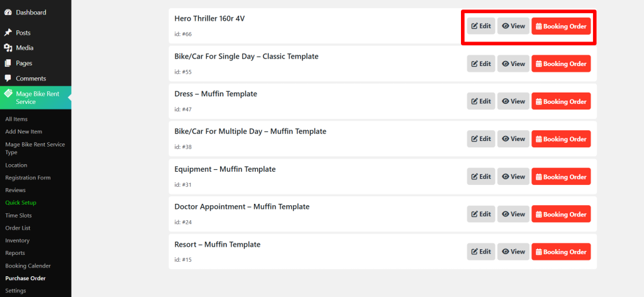The height and width of the screenshot is (297, 644).
Task: Open the Quick Setup menu entry
Action: (x=21, y=203)
